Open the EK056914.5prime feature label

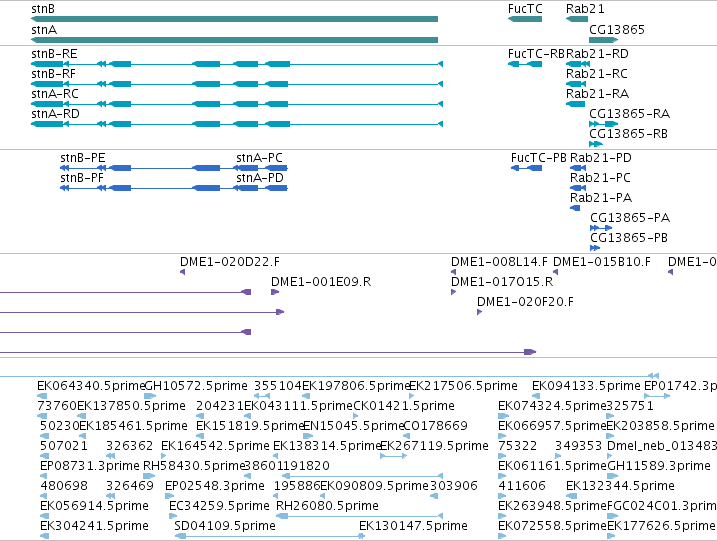(x=95, y=506)
